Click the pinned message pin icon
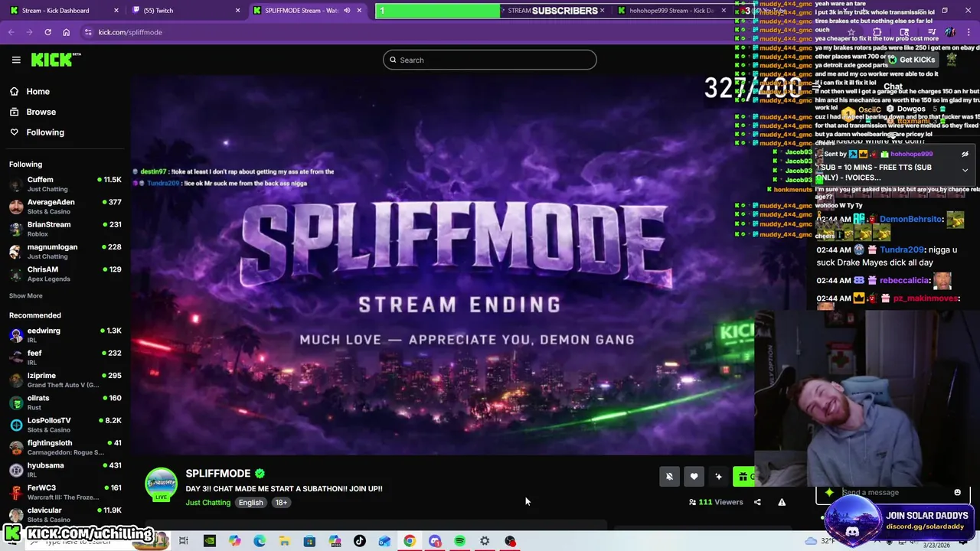 965,154
